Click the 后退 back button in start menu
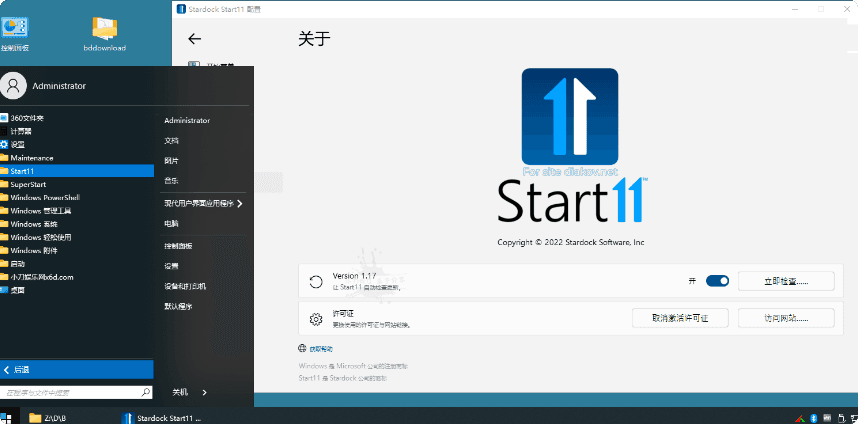 pos(77,369)
